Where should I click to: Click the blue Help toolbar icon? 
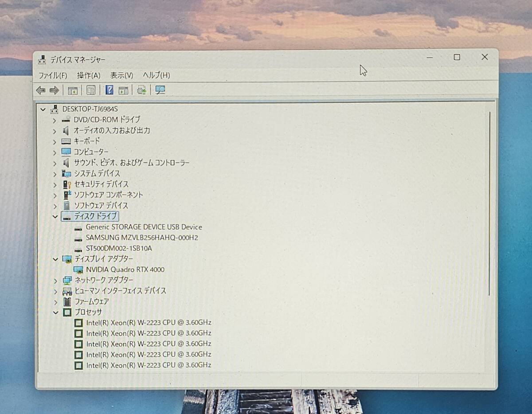[x=109, y=90]
